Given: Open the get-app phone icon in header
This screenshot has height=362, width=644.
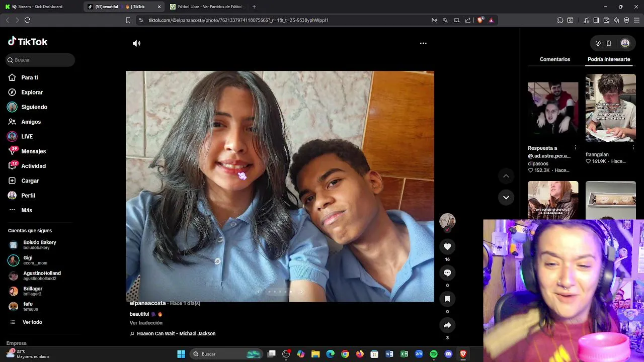Looking at the screenshot, I should (609, 43).
